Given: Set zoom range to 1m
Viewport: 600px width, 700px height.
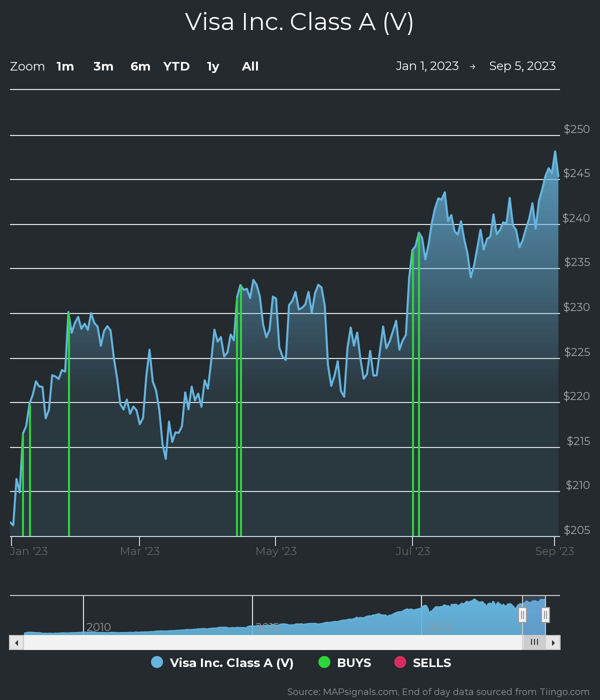Looking at the screenshot, I should tap(65, 66).
